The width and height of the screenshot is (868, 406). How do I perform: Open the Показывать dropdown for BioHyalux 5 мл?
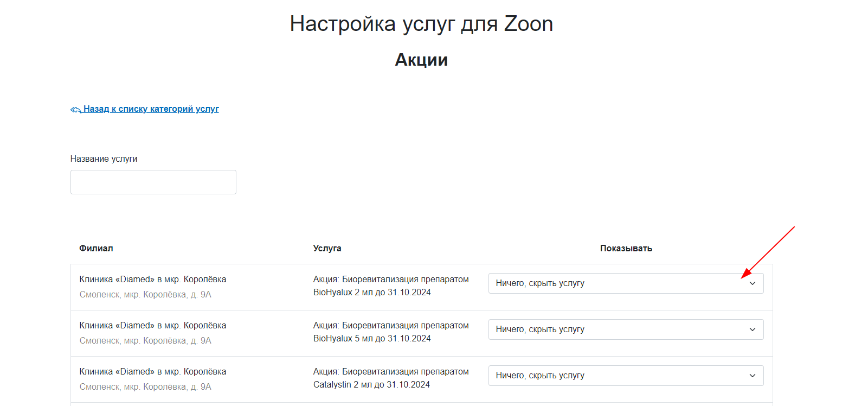[x=626, y=329]
